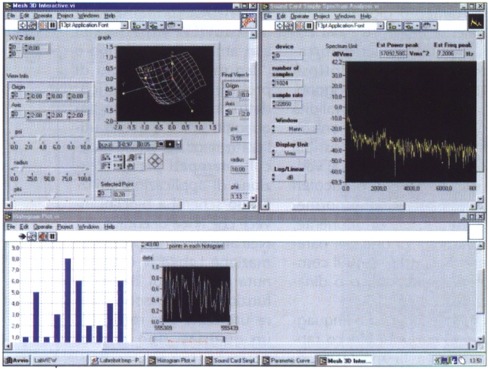Switch to Sound Card taskbar button

click(232, 360)
